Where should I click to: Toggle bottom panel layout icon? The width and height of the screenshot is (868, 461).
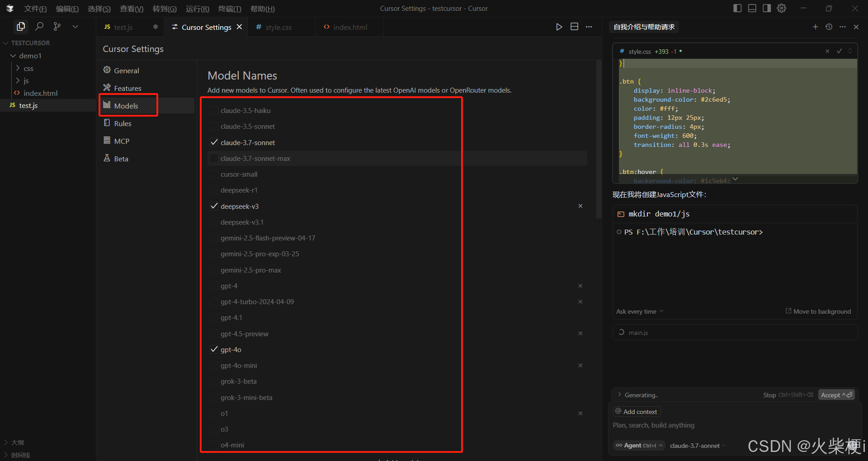752,8
